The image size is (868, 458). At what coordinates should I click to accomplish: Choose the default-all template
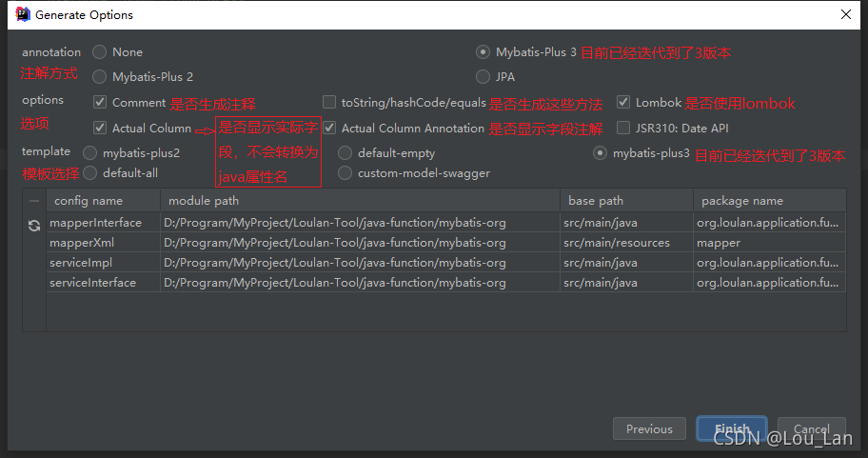[90, 173]
